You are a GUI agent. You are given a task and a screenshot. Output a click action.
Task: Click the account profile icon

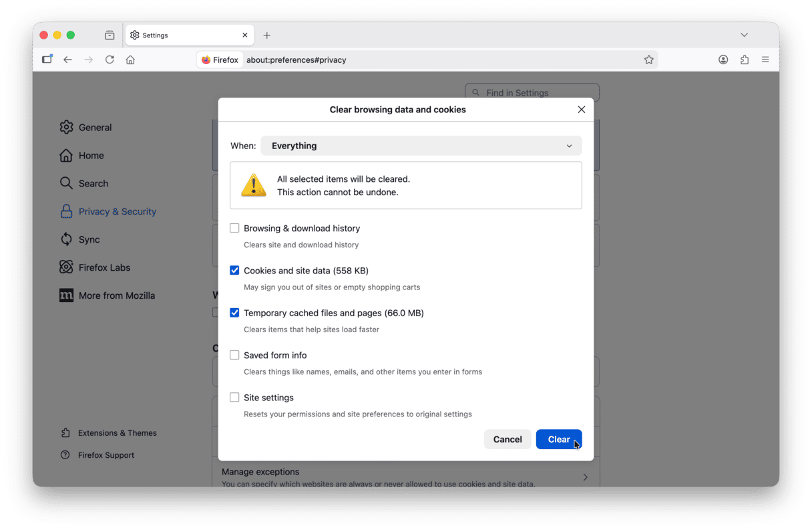(x=723, y=59)
